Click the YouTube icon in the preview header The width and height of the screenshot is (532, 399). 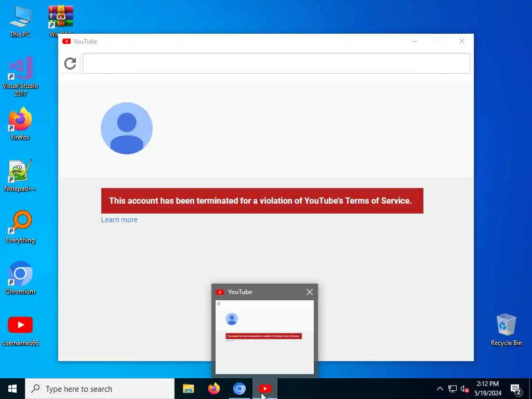click(x=220, y=292)
